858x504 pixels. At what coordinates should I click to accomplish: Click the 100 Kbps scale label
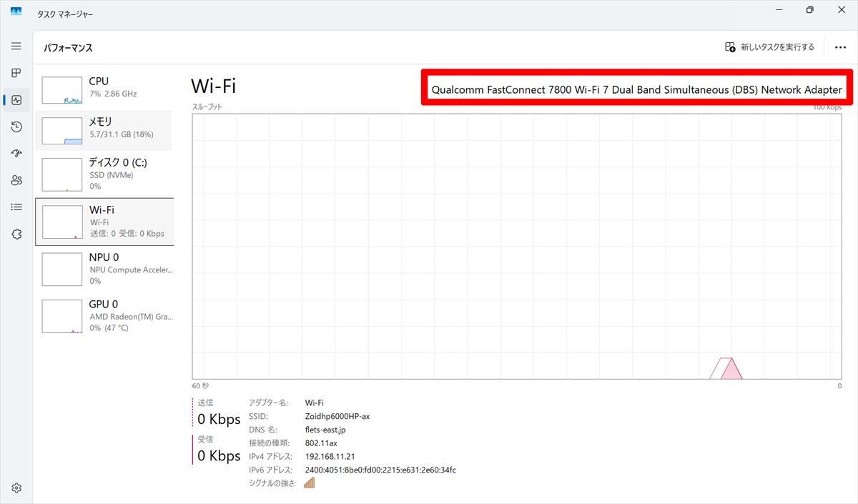(x=827, y=107)
